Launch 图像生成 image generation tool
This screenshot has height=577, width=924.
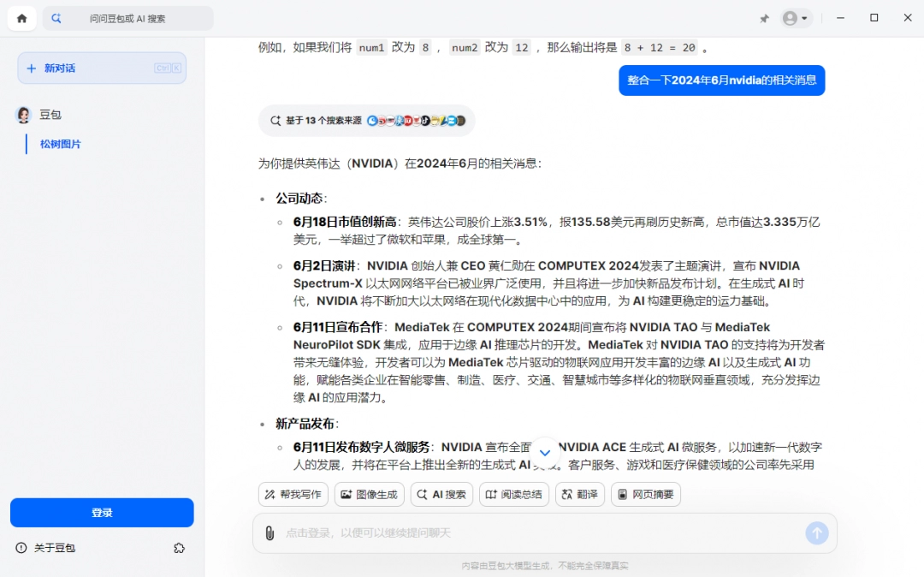[x=369, y=494]
